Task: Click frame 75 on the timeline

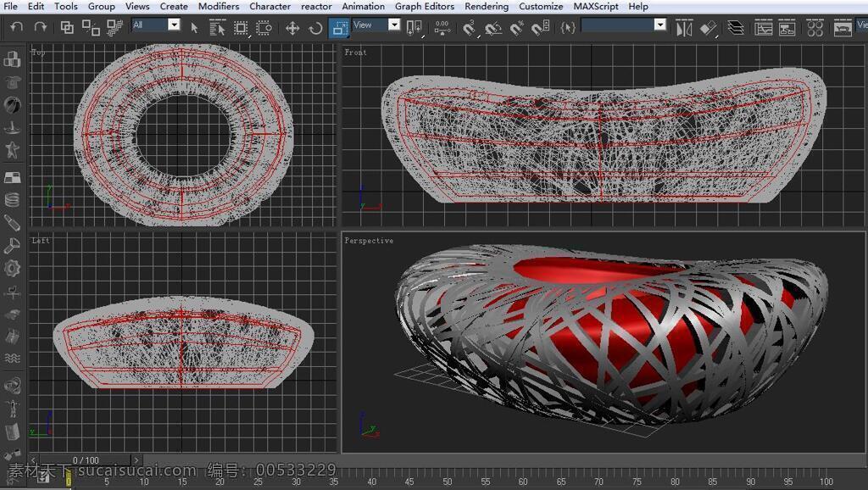Action: (637, 482)
